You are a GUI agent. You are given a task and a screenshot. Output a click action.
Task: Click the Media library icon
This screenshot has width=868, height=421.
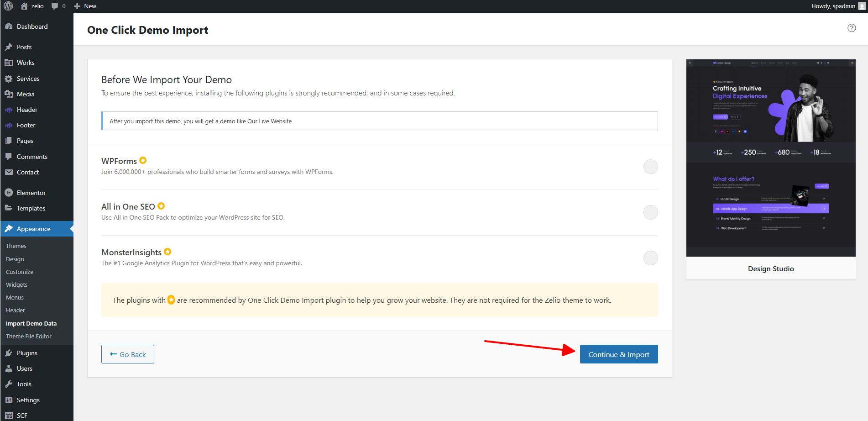9,94
